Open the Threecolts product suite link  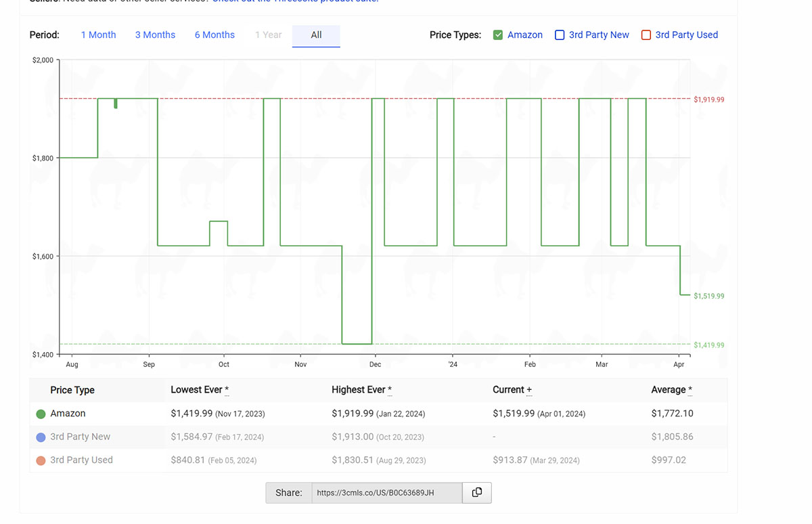click(294, 1)
